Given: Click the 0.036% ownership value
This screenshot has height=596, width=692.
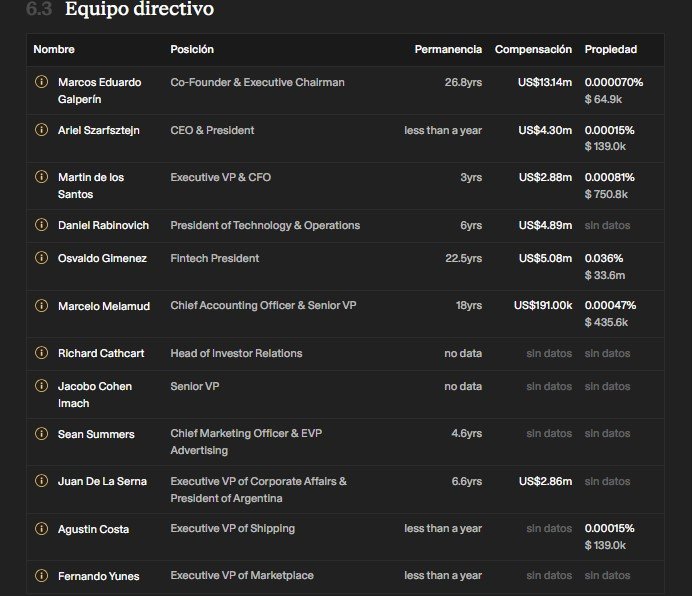Looking at the screenshot, I should pyautogui.click(x=604, y=258).
